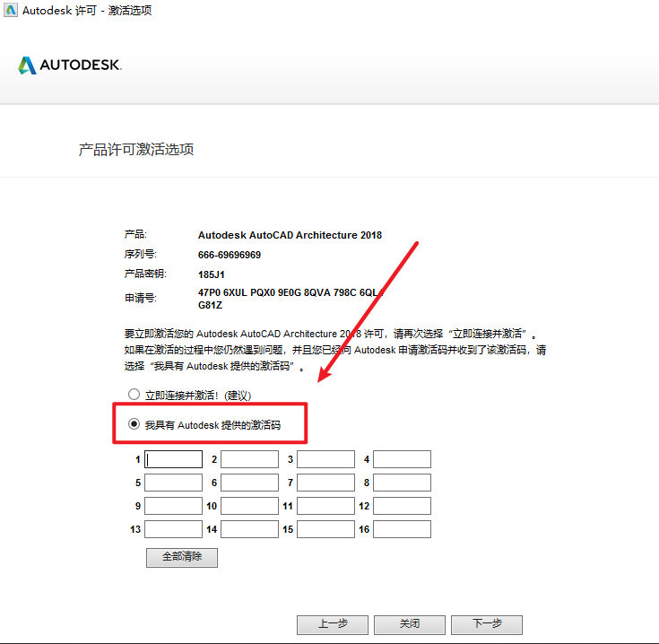Click activation code input field 8
This screenshot has height=644, width=659.
(402, 483)
